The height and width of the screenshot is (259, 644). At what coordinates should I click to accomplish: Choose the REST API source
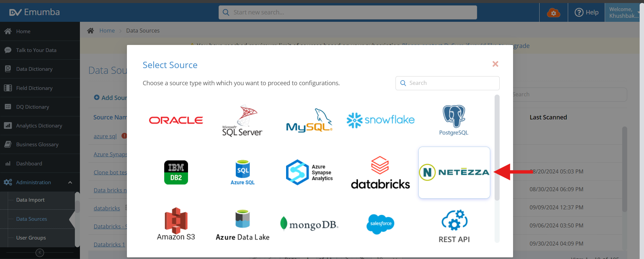pos(454,226)
